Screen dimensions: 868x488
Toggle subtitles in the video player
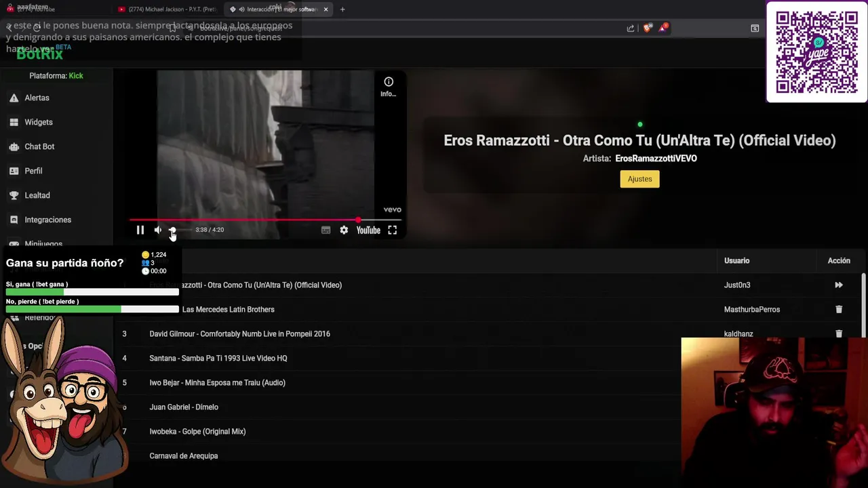[x=325, y=230]
